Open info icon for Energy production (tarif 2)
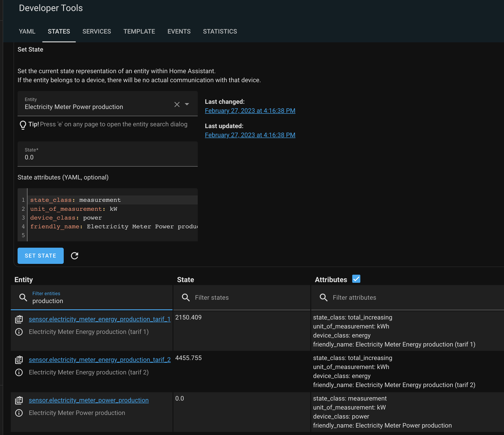This screenshot has height=435, width=504. (19, 372)
